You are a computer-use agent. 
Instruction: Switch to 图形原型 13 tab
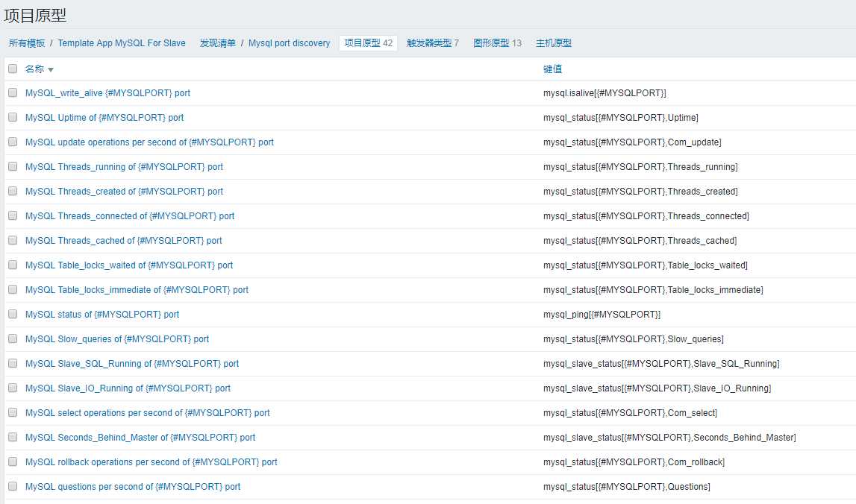tap(497, 43)
